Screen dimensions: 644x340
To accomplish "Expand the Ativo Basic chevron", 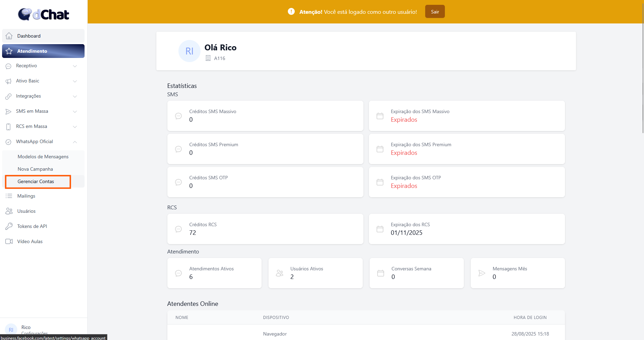I will pos(75,81).
